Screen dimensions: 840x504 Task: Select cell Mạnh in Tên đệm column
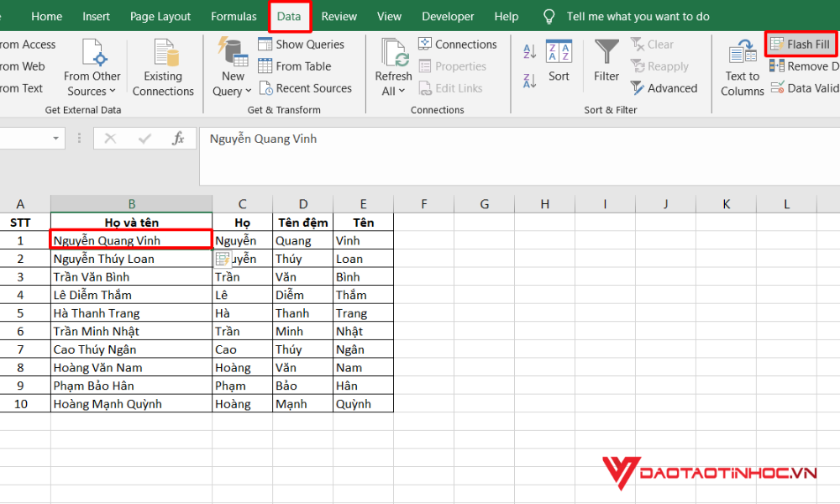[x=302, y=404]
